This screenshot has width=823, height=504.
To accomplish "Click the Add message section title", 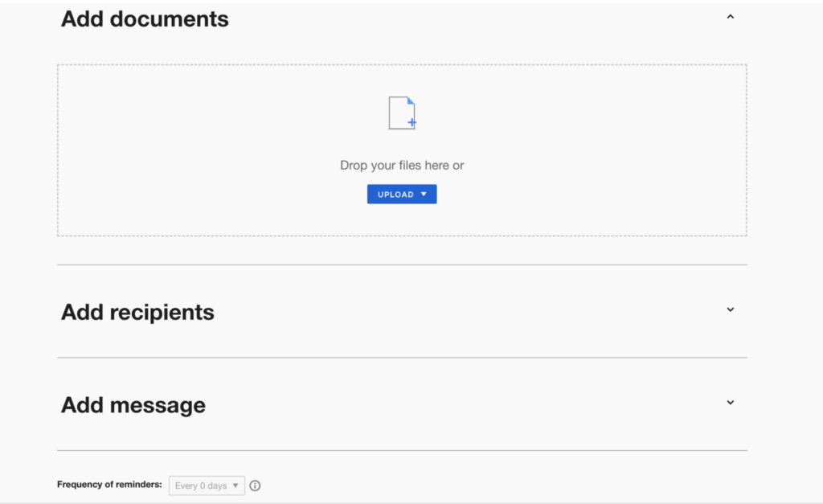I will 133,404.
